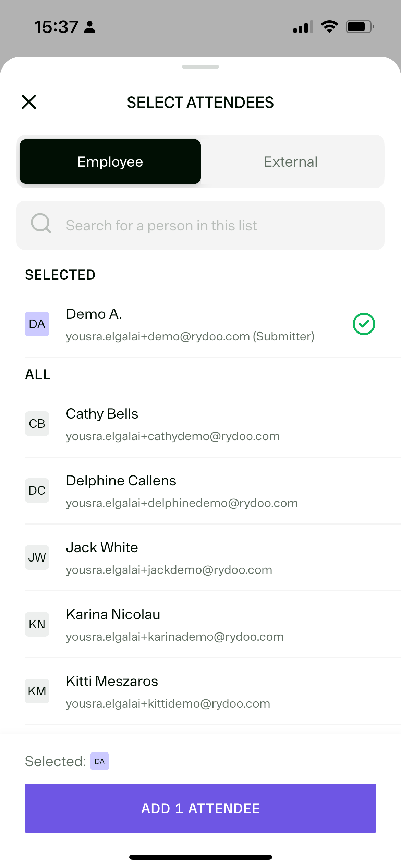Tap the JW avatar badge
The width and height of the screenshot is (401, 868).
pos(37,557)
